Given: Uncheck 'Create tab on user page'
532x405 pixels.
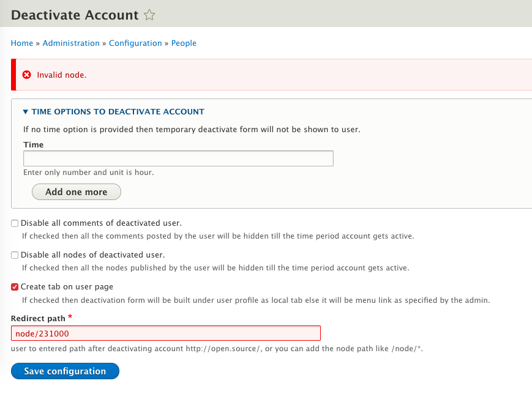Looking at the screenshot, I should (14, 286).
